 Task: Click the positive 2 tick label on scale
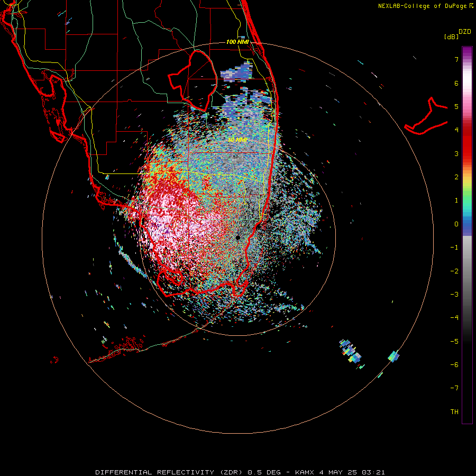pyautogui.click(x=456, y=177)
